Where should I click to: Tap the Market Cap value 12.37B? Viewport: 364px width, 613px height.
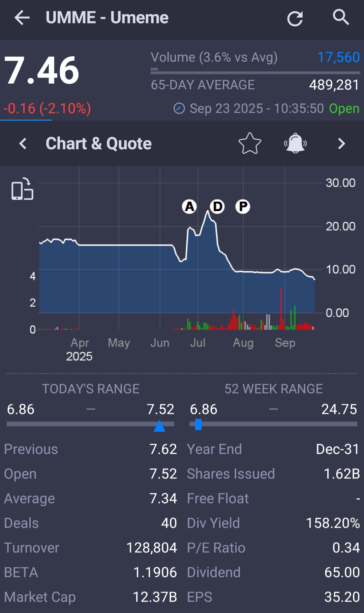click(155, 597)
